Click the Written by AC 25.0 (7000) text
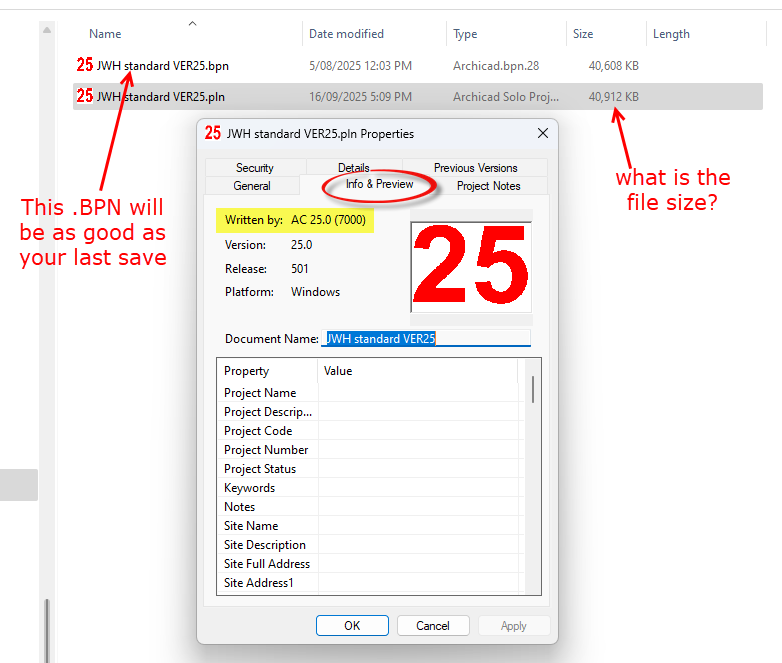This screenshot has width=782, height=663. [x=295, y=220]
